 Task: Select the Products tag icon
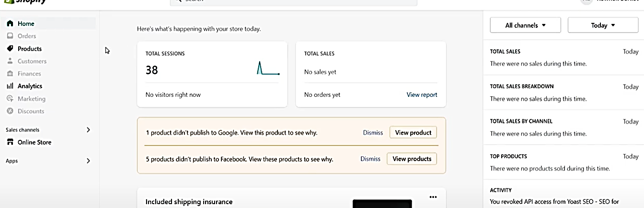(x=10, y=48)
